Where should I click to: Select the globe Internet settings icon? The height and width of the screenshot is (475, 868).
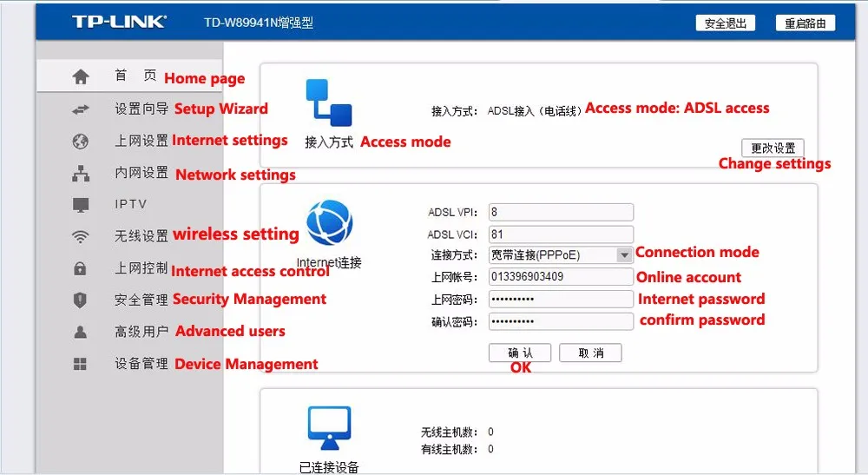tap(80, 142)
